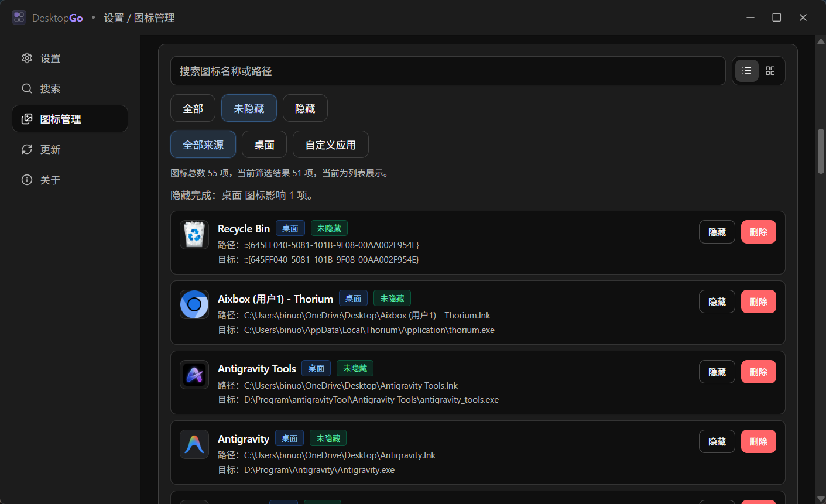
Task: Hide the Antigravity Tools icon
Action: [717, 372]
